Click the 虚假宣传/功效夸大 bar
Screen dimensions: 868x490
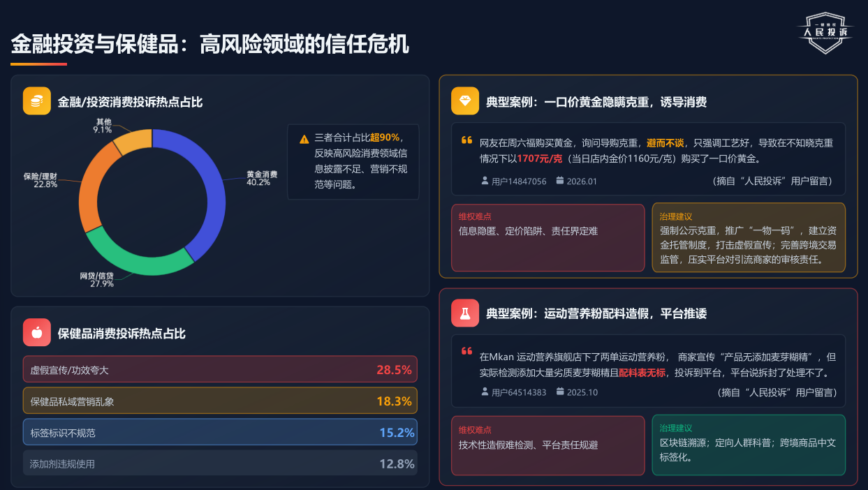[220, 369]
